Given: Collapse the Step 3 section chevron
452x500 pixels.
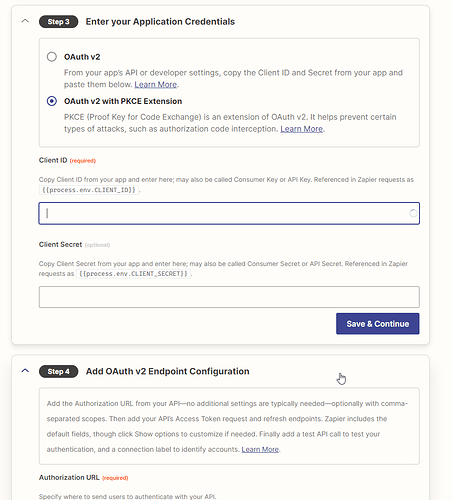Looking at the screenshot, I should [x=25, y=21].
